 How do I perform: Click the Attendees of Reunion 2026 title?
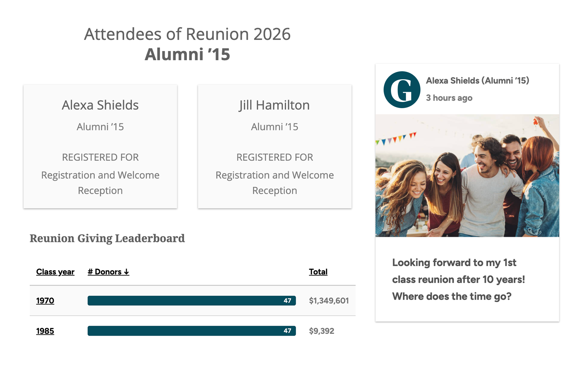(187, 34)
